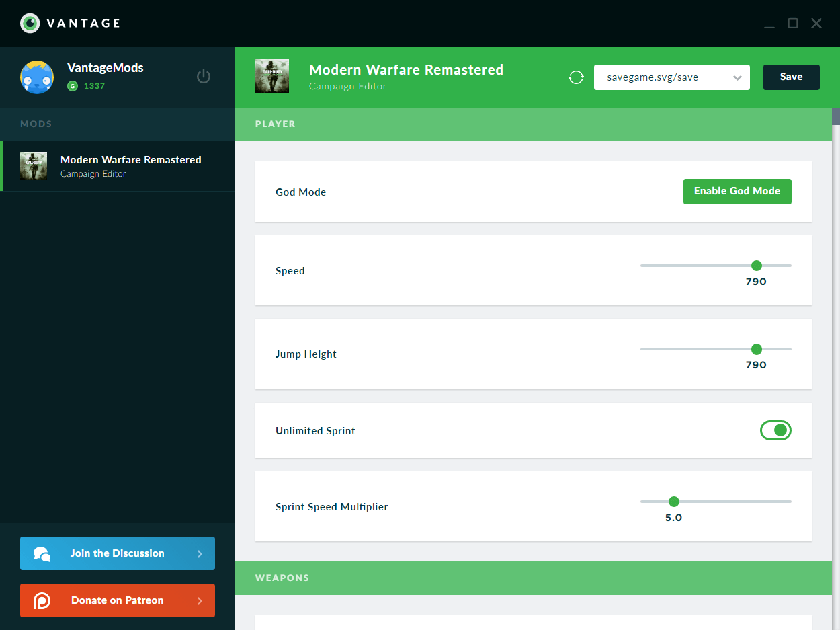The image size is (840, 630).
Task: Click the VantageMods user avatar
Action: [x=36, y=77]
